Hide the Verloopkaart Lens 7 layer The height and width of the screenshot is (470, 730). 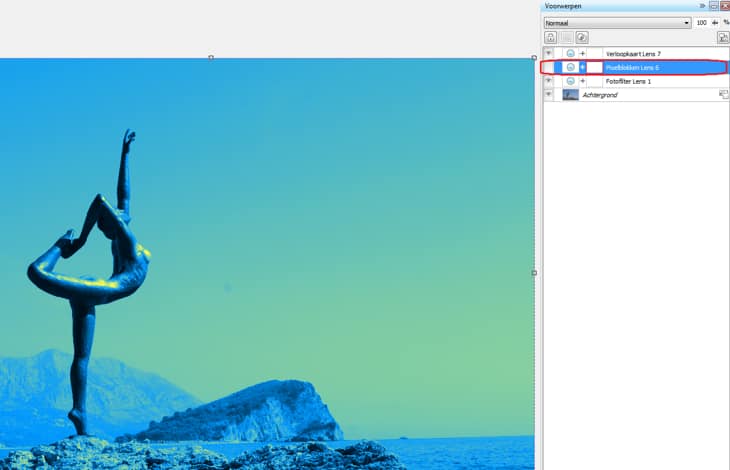(548, 53)
